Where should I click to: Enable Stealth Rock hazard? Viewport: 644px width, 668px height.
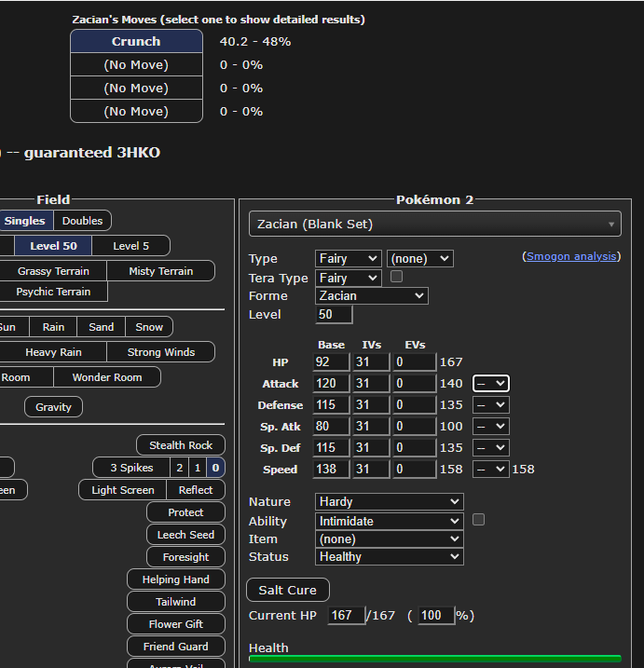click(x=181, y=445)
